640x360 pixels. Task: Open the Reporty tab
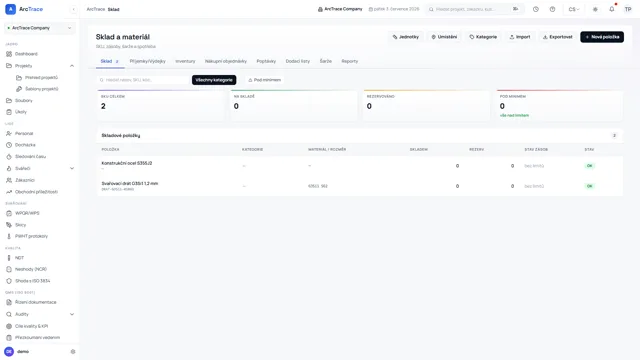[x=349, y=61]
